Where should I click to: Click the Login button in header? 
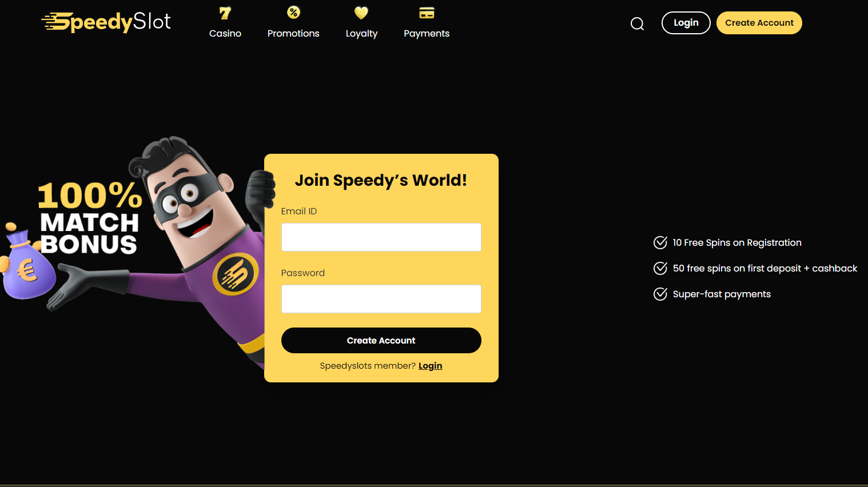coord(686,23)
